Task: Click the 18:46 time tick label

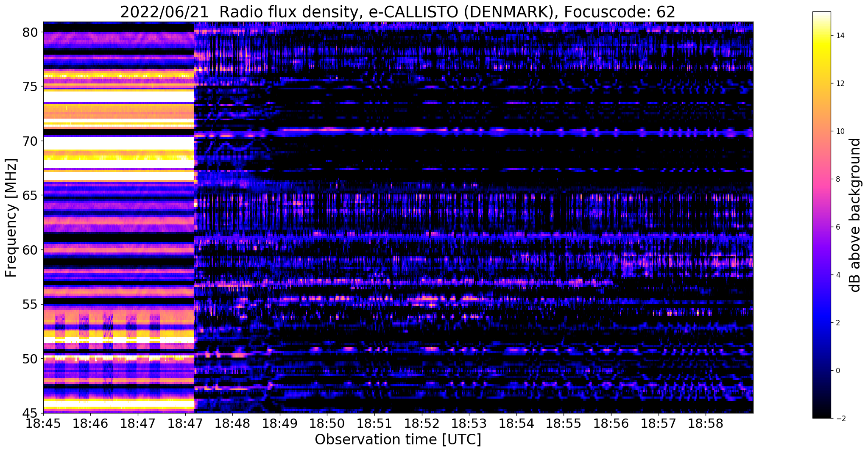Action: 91,424
